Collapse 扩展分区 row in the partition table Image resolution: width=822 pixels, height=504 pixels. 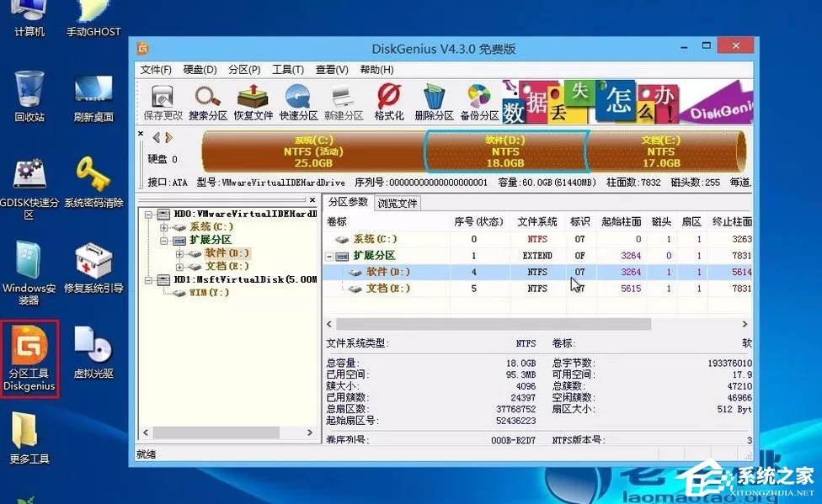pos(329,256)
